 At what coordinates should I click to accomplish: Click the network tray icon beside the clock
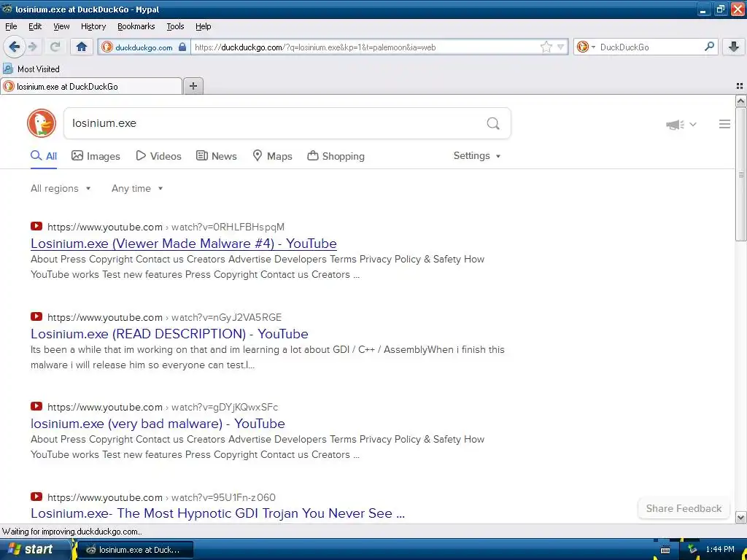[x=692, y=550]
